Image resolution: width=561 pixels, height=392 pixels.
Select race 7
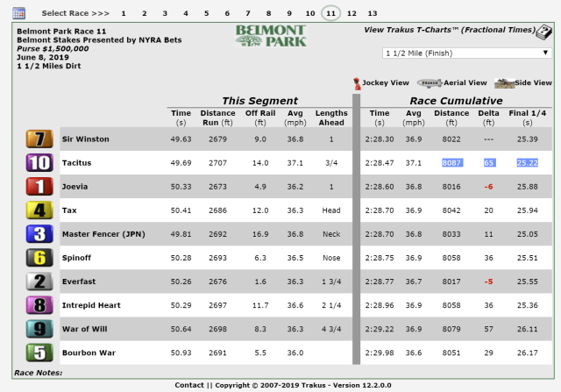(248, 13)
